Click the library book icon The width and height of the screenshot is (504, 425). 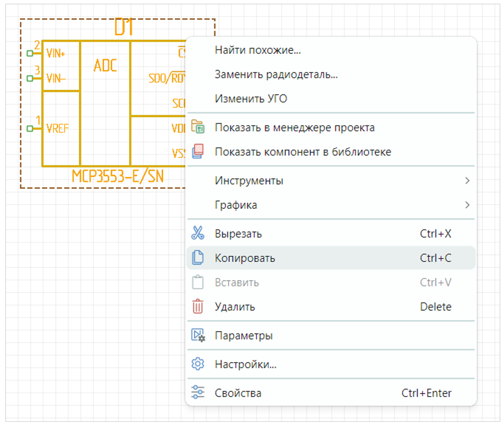(198, 151)
